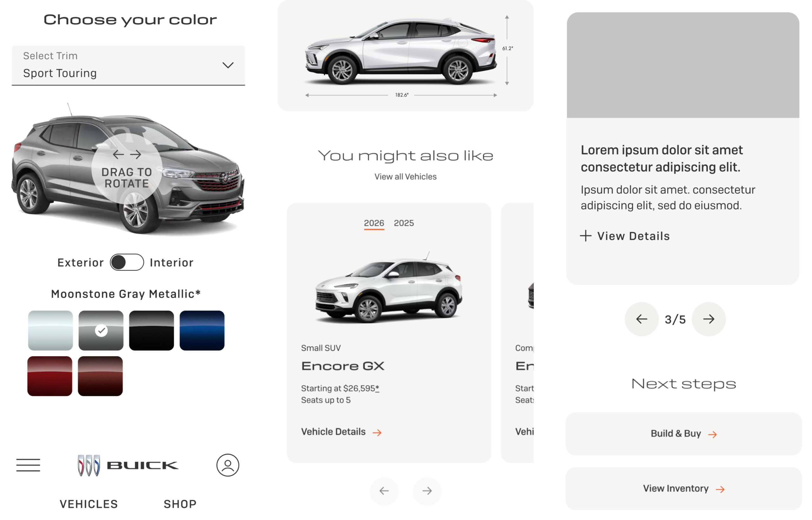Click the Build & Buy button
This screenshot has width=812, height=520.
[x=684, y=434]
